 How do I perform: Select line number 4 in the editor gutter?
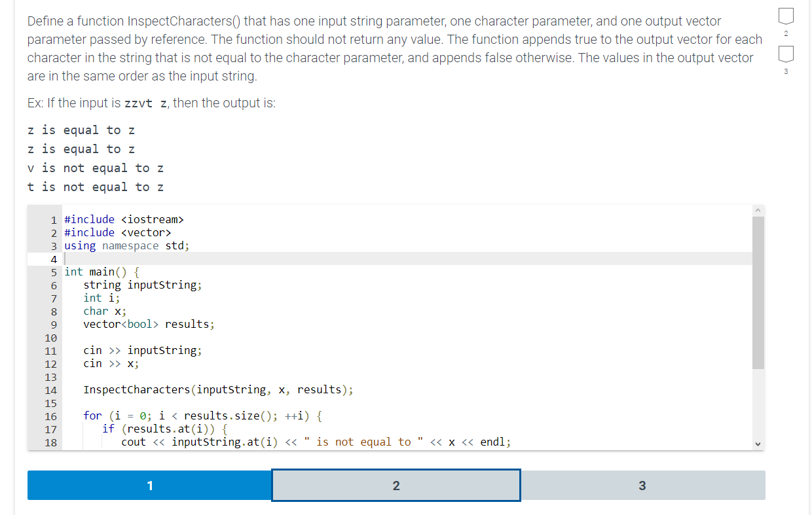[x=52, y=258]
